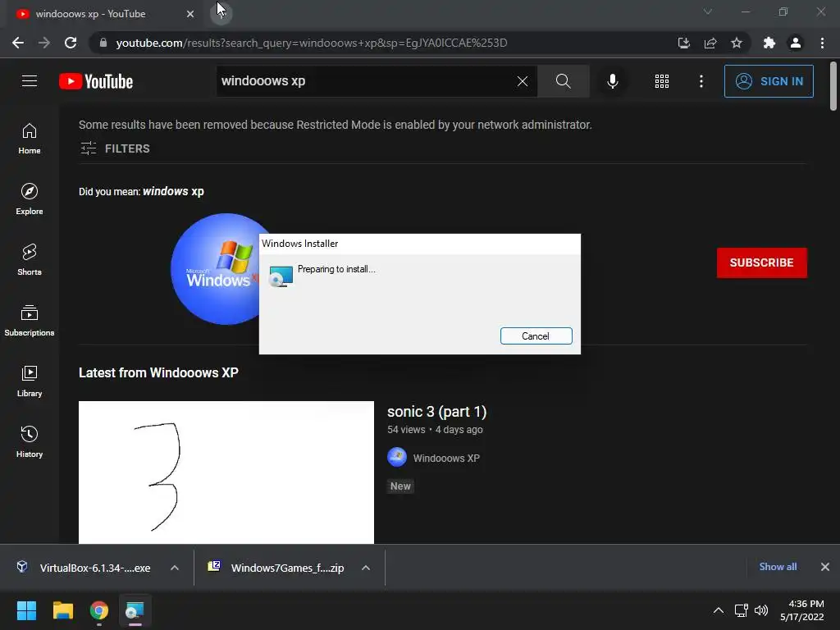Open the Chrome three-dot menu

tap(822, 43)
